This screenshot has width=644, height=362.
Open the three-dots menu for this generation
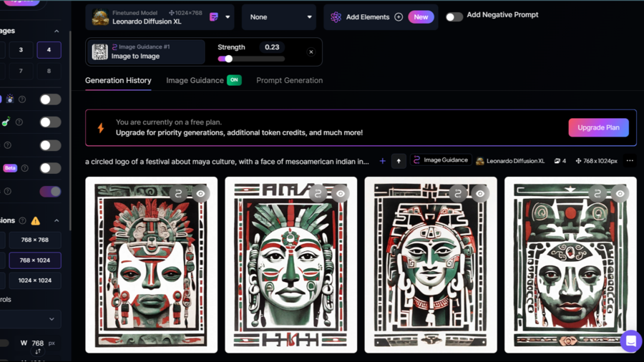tap(630, 161)
